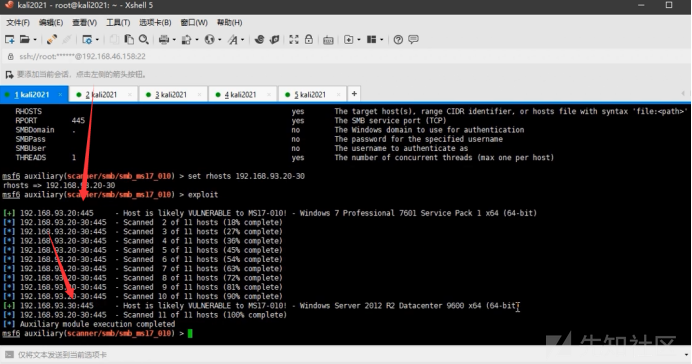Click the Color scheme icon
Screen dimensions: 692x364
(x=186, y=40)
